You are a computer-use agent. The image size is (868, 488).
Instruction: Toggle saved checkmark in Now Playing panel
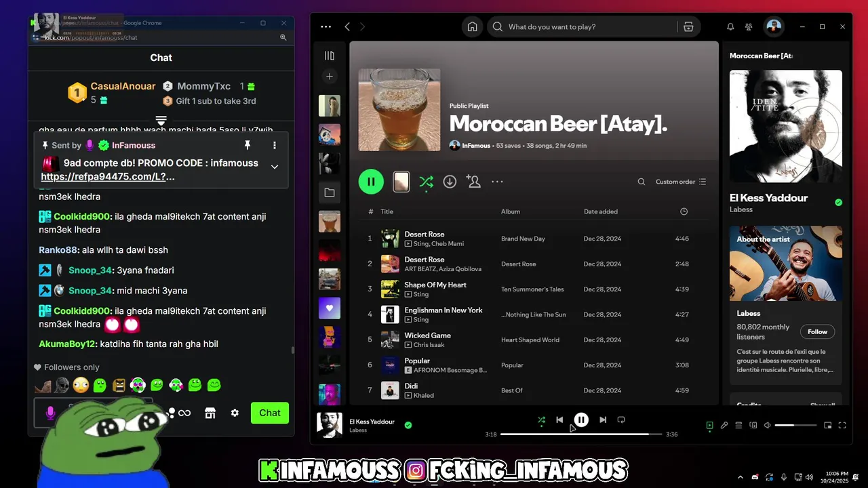tap(838, 202)
